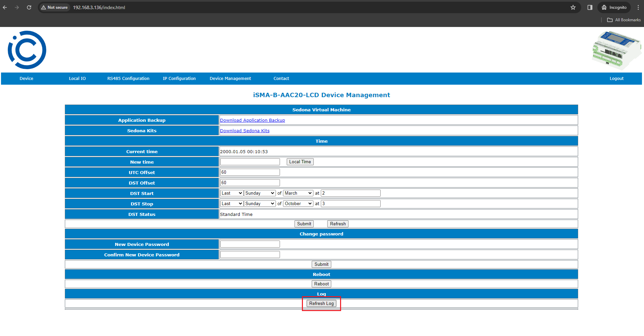Go to RS485 Configuration page

click(x=128, y=79)
